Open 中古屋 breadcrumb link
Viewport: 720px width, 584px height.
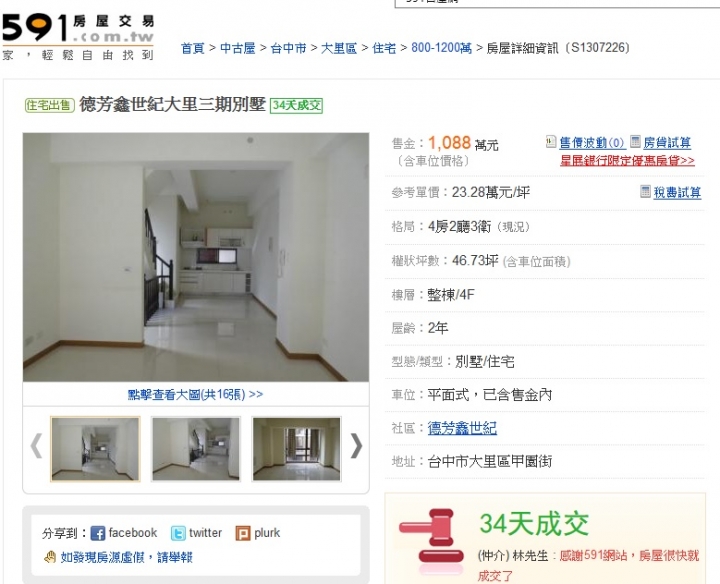pos(238,48)
